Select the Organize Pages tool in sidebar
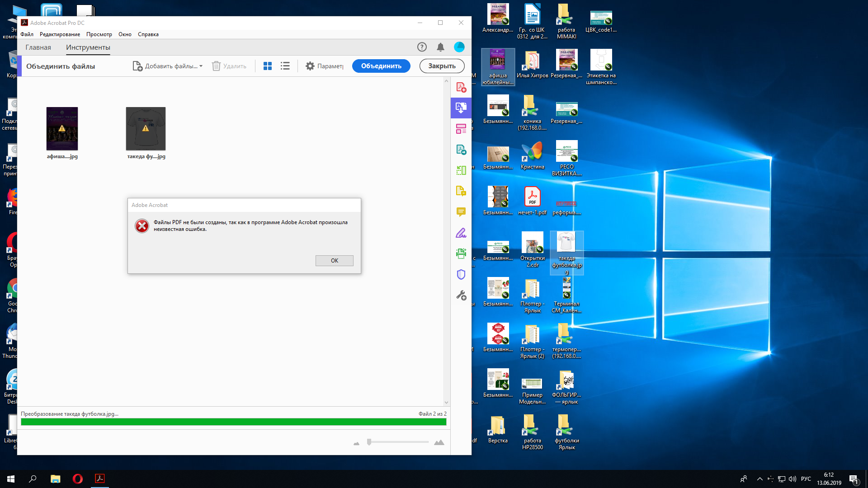 [x=461, y=129]
